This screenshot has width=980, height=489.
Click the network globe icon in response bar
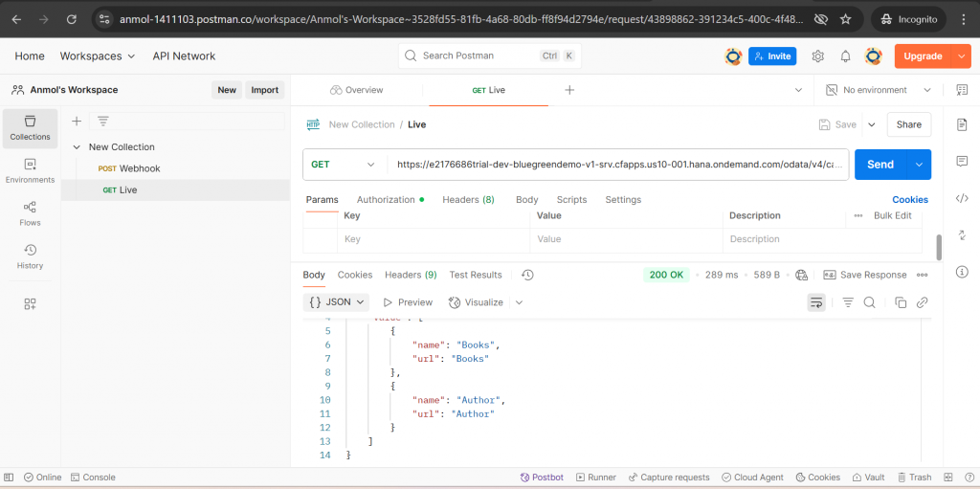(x=802, y=276)
